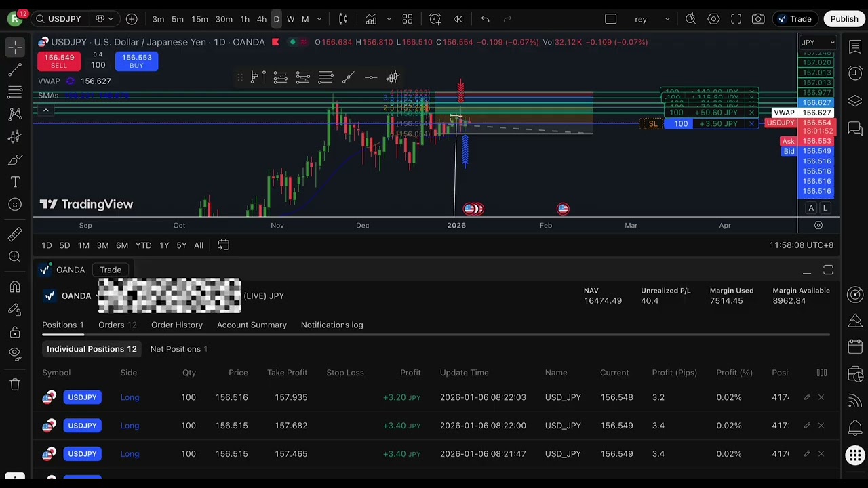Image resolution: width=868 pixels, height=488 pixels.
Task: Open the white grid apps icon
Action: 855,455
